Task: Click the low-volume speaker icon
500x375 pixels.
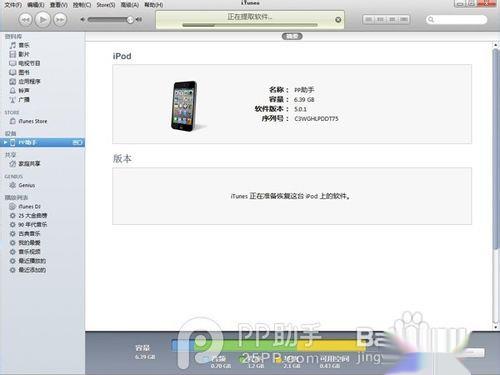Action: (x=82, y=20)
